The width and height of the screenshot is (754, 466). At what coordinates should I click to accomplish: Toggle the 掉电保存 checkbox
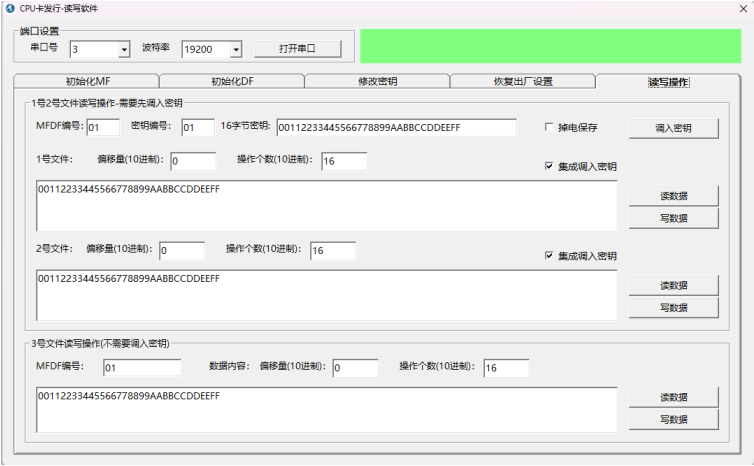tap(549, 127)
